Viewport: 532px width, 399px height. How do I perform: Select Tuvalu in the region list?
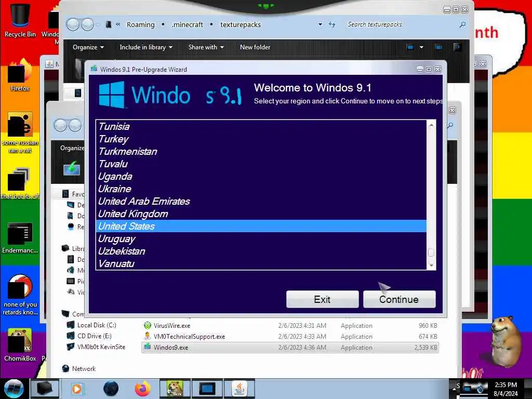(261, 164)
